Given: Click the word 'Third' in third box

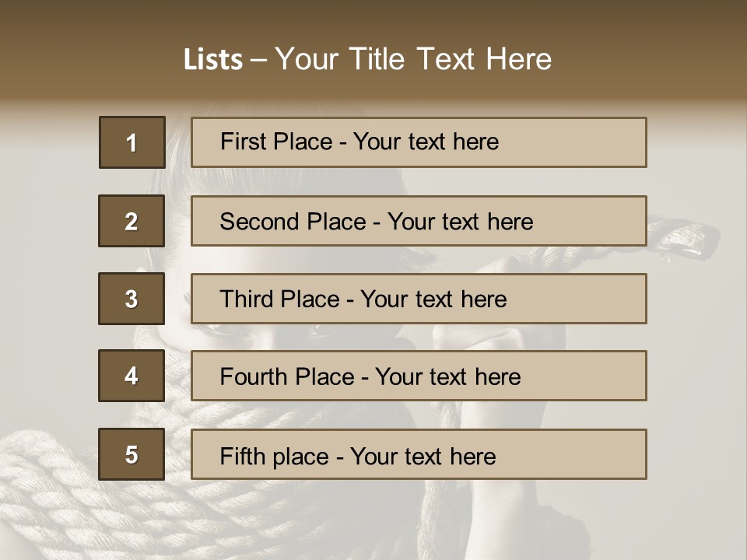Looking at the screenshot, I should click(246, 299).
